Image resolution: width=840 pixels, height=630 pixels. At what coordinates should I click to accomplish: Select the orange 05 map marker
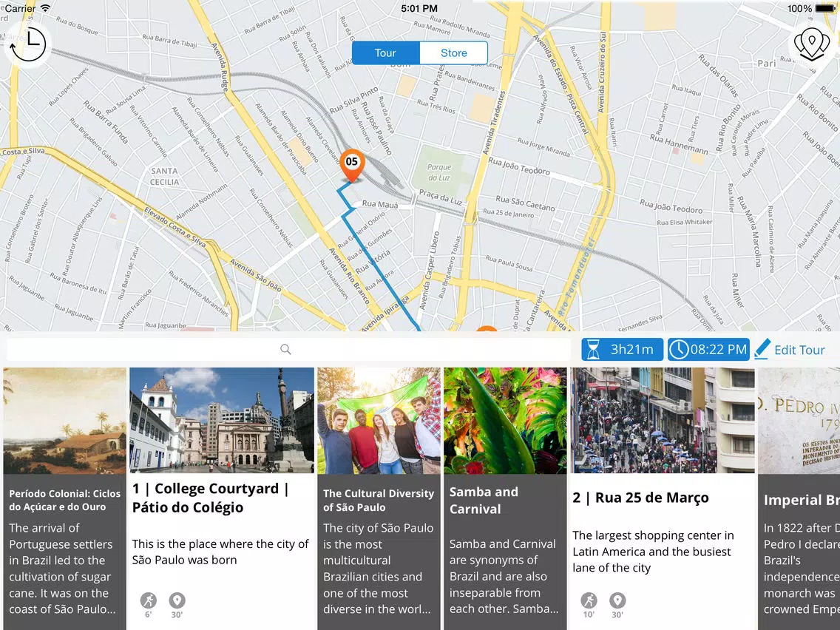point(352,165)
